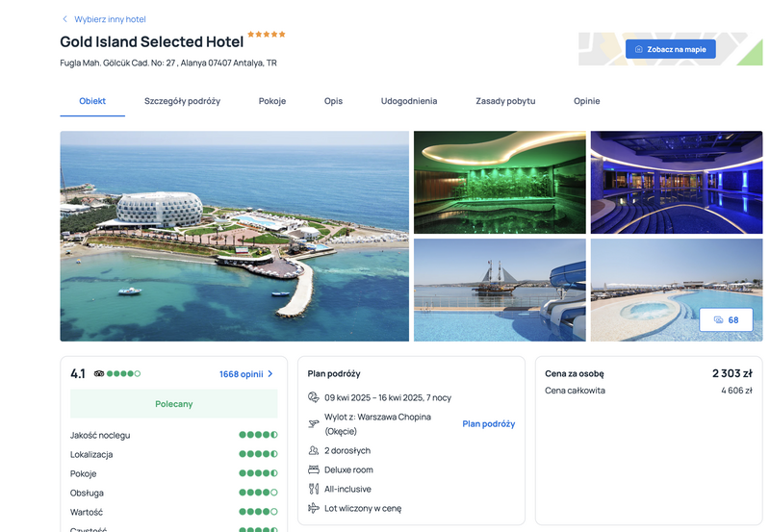Click the guests icon beside '2 dorosłych'
The image size is (770, 532).
(313, 450)
